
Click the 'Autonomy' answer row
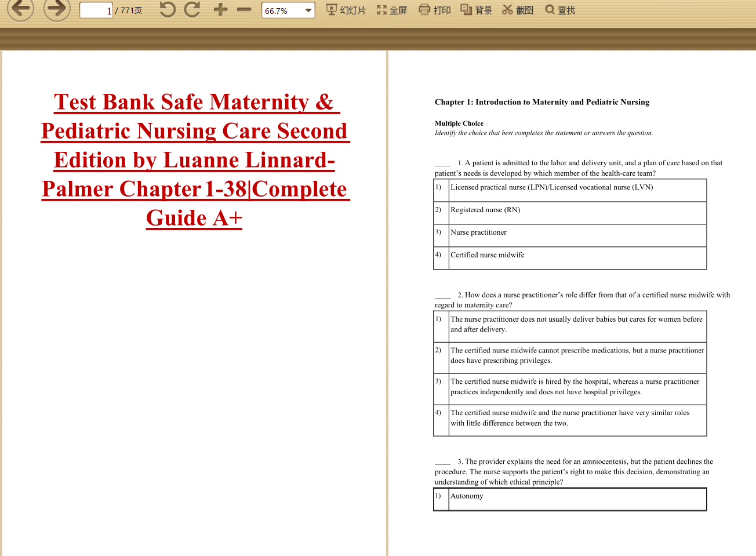[x=570, y=499]
